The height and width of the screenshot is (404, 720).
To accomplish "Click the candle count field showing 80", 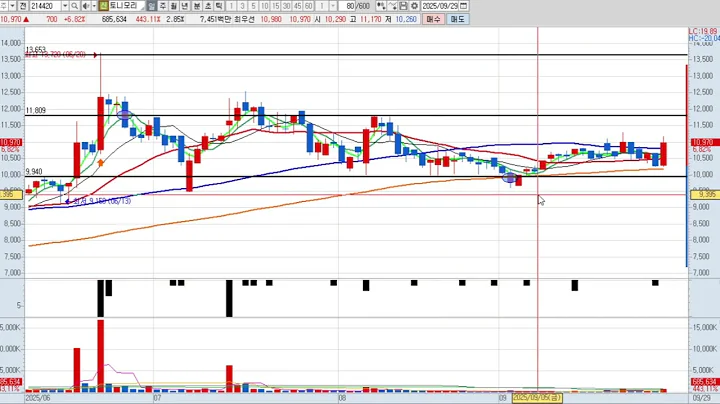I will 348,6.
